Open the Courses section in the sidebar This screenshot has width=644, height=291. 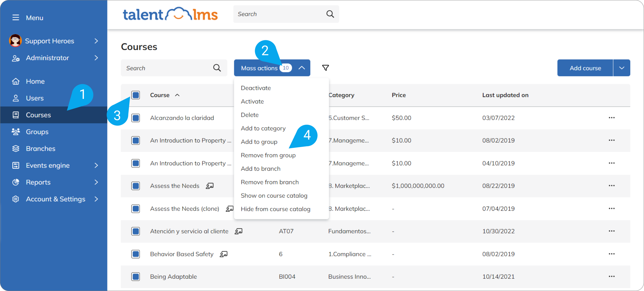pyautogui.click(x=38, y=115)
